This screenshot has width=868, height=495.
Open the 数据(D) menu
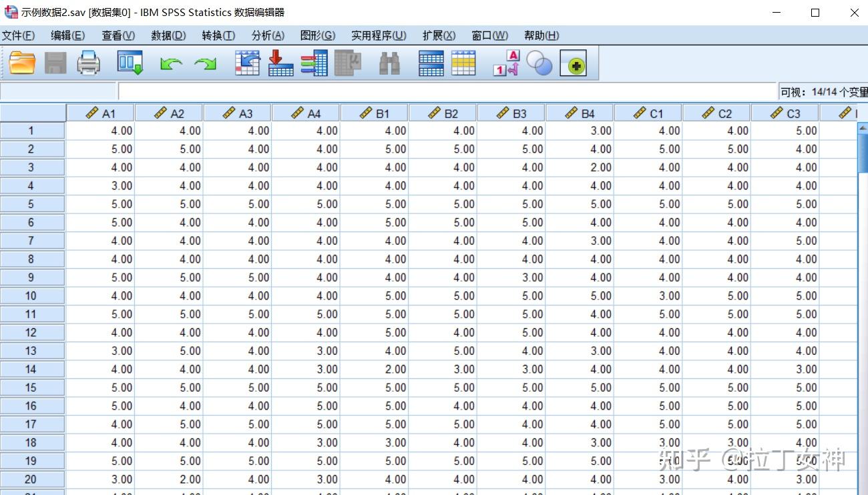coord(168,35)
